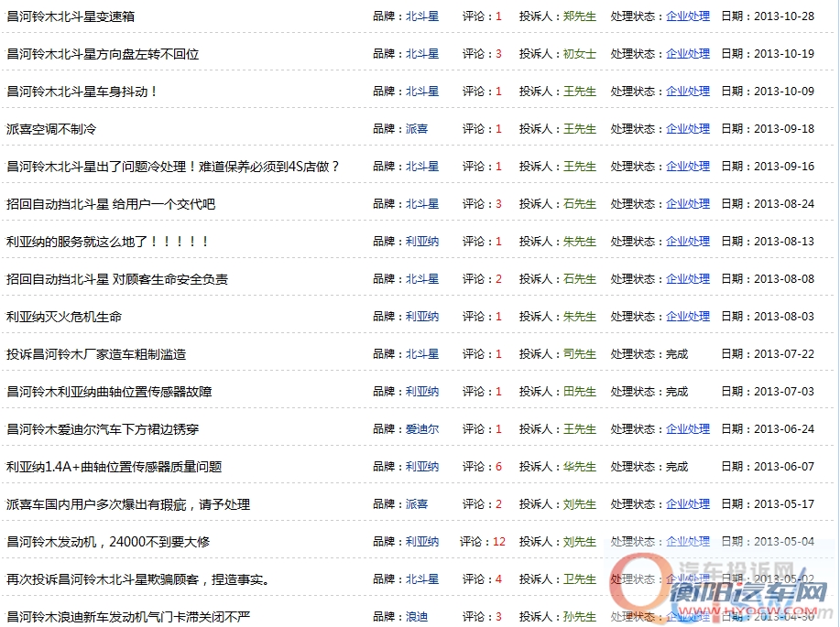
Task: Open complaint 昌河铃木发动机，24000不到要大修
Action: coord(108,541)
